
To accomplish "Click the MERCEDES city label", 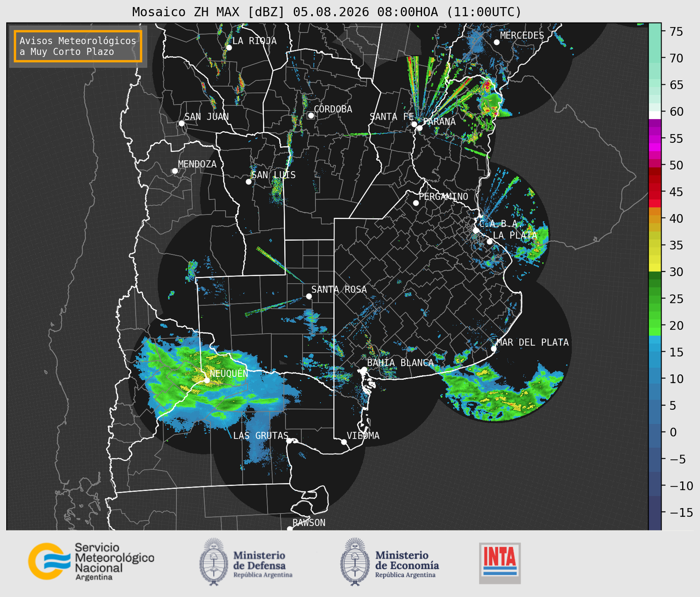I will [x=522, y=36].
